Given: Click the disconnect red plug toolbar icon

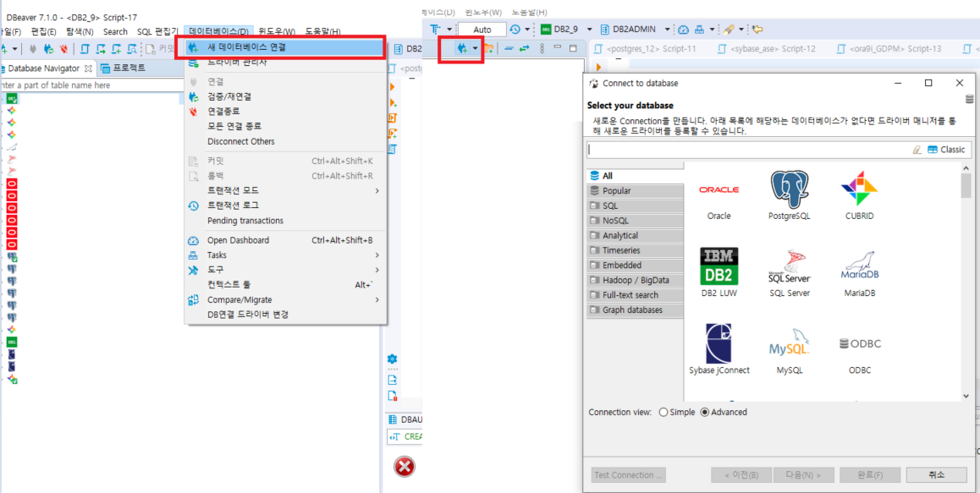Looking at the screenshot, I should tap(63, 49).
